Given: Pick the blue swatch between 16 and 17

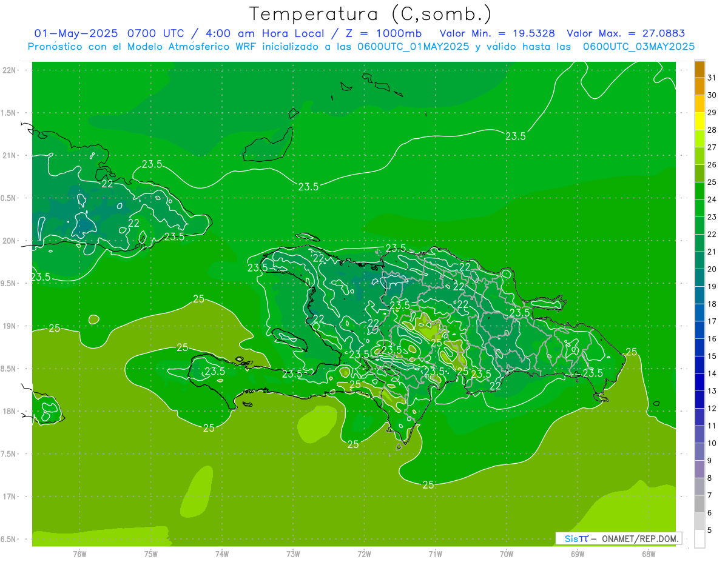Looking at the screenshot, I should coord(699,330).
